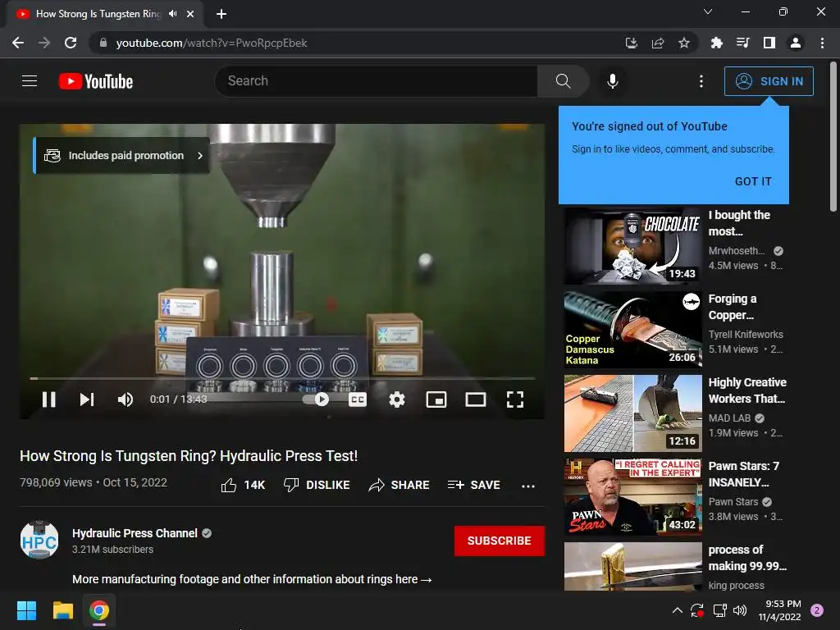Open 'process of making 99.99...' video title
The image size is (840, 630).
tap(747, 558)
